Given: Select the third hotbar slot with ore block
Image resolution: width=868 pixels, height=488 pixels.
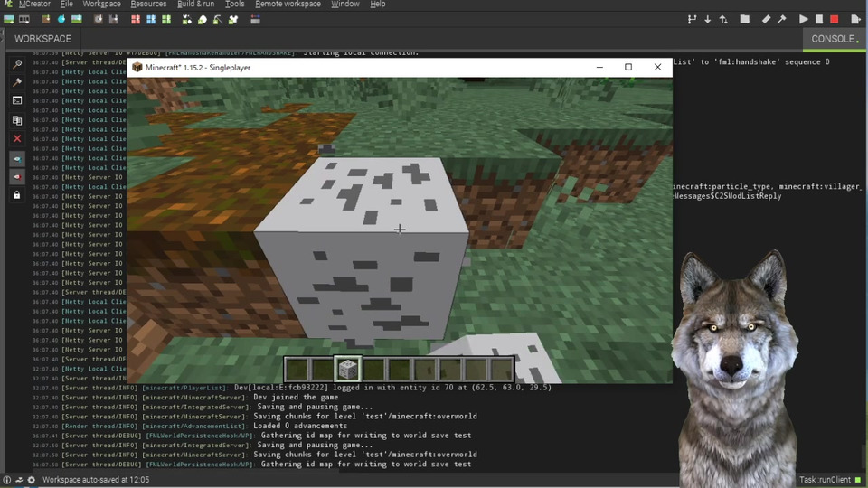Looking at the screenshot, I should (x=347, y=369).
